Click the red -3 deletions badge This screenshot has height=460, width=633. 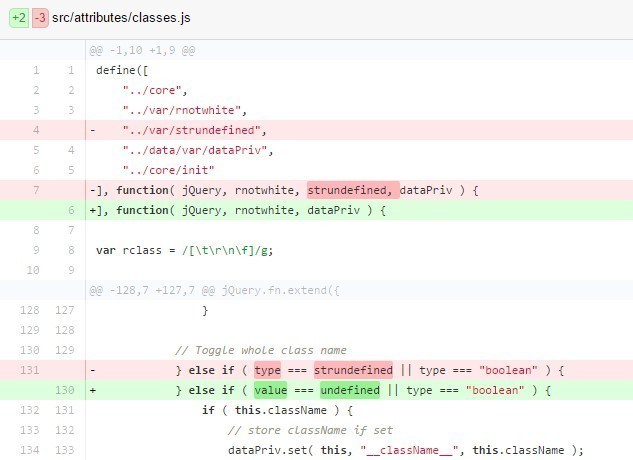point(40,18)
